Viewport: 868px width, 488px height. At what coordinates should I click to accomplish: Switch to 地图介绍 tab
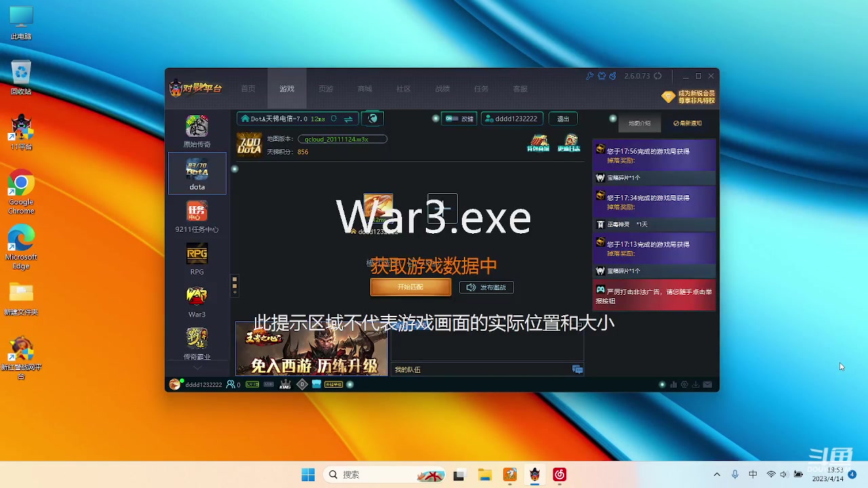639,123
